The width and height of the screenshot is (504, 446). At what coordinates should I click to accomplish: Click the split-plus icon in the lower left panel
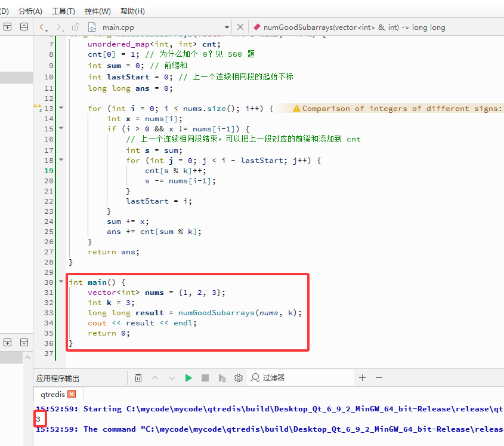(7, 342)
